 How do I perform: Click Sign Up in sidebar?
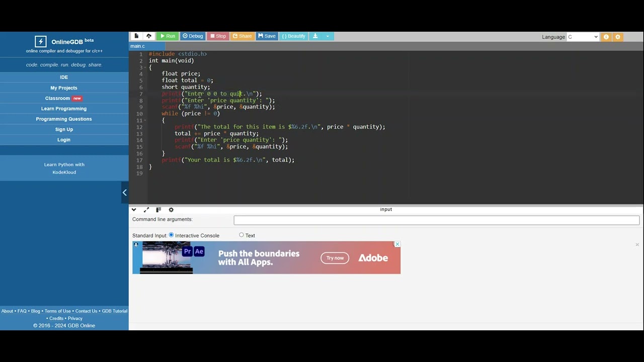pyautogui.click(x=64, y=130)
